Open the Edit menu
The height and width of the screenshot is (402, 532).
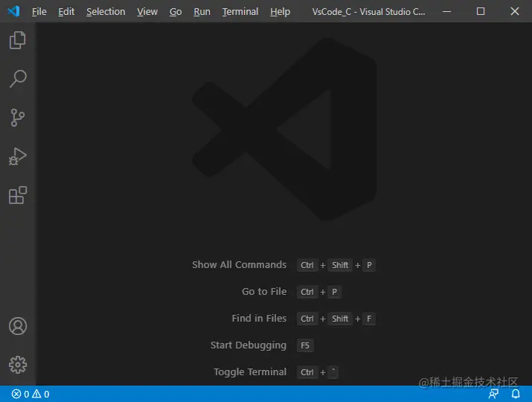[x=66, y=12]
